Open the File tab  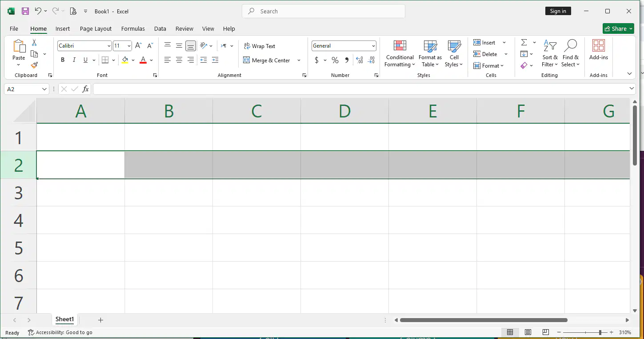tap(14, 28)
